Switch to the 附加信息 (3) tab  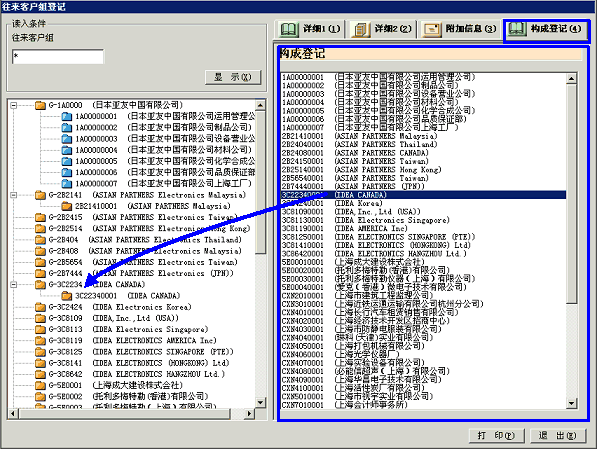(460, 29)
